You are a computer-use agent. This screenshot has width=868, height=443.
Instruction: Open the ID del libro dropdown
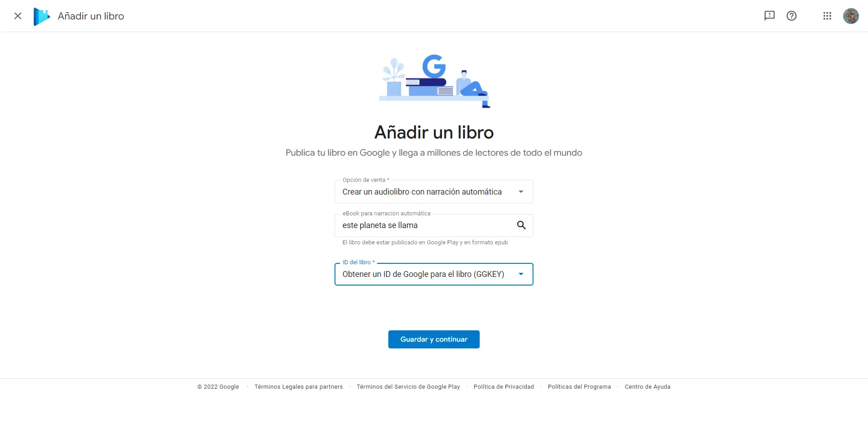click(434, 274)
